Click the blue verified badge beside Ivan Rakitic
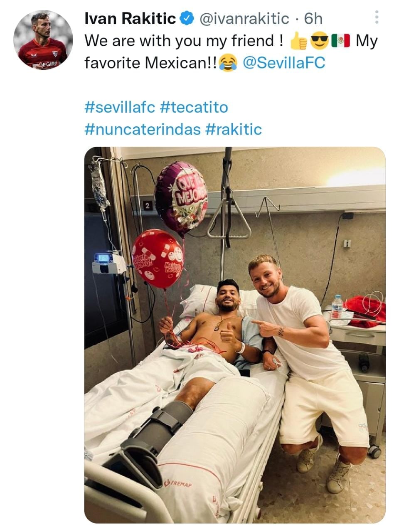The height and width of the screenshot is (532, 399). tap(187, 18)
